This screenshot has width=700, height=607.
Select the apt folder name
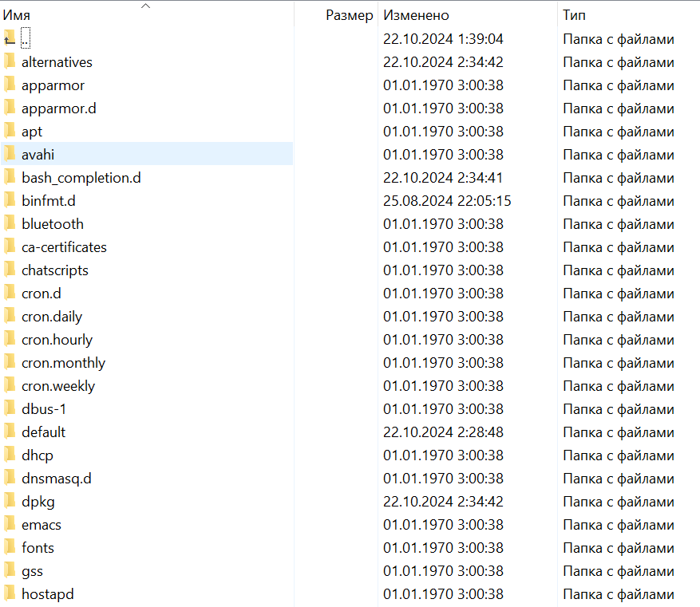tap(32, 132)
